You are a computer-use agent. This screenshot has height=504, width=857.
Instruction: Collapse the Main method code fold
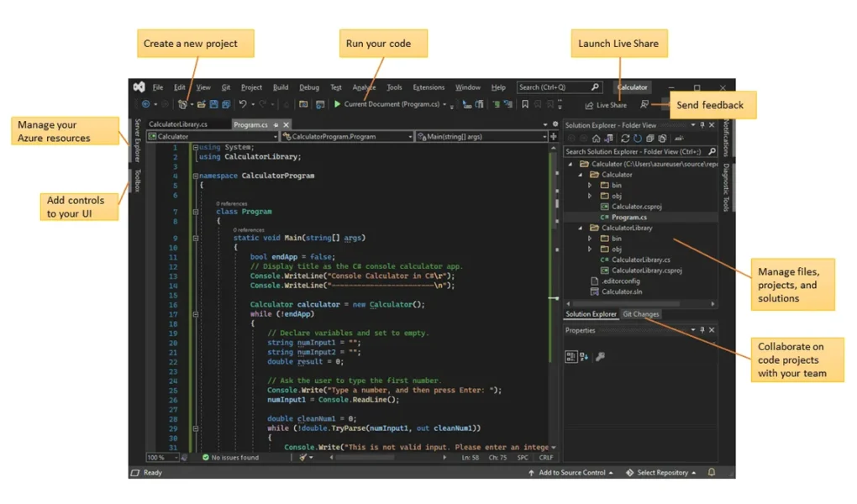195,238
